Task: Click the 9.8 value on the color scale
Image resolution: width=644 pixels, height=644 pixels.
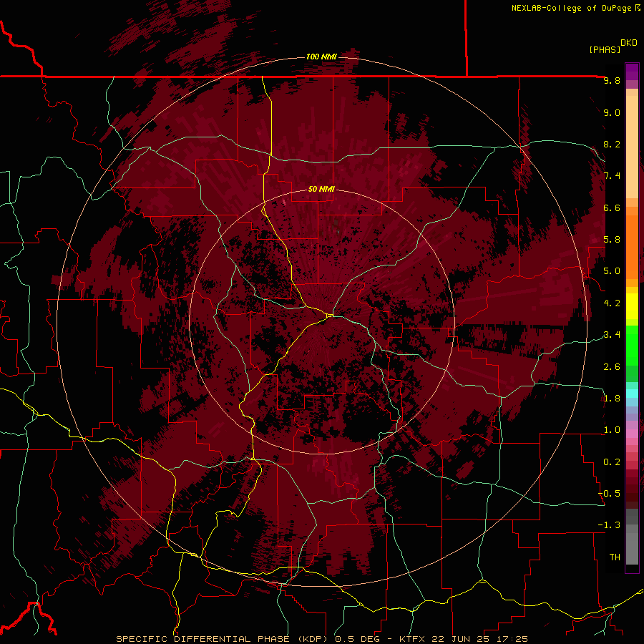Action: point(612,81)
